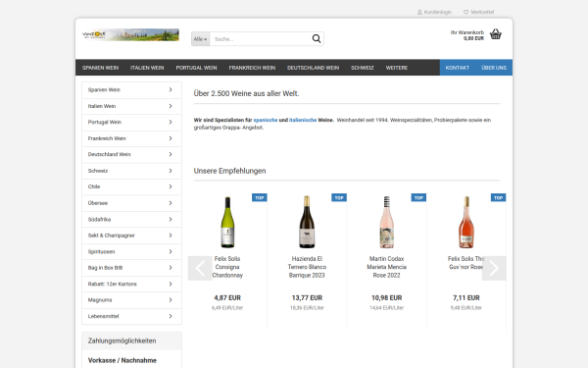
Task: Open ITALIEN WEIN in top navigation
Action: click(147, 68)
